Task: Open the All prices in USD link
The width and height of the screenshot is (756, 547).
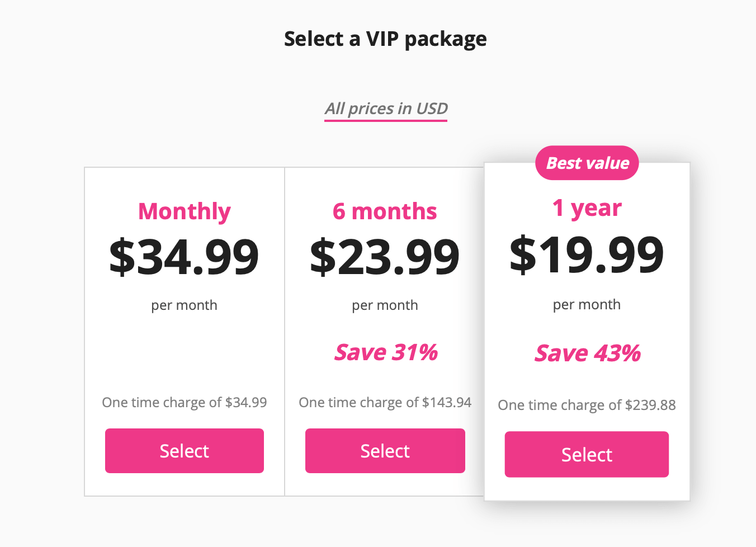Action: (386, 109)
